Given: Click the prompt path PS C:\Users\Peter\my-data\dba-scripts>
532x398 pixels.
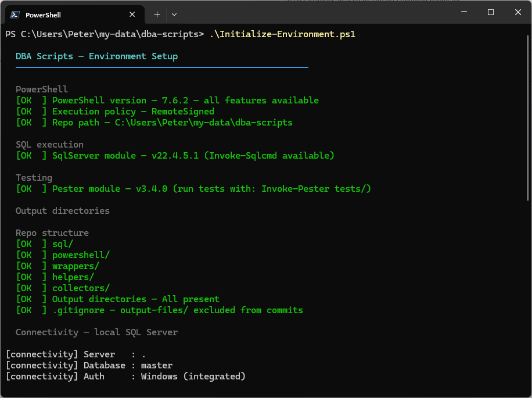Looking at the screenshot, I should coord(105,34).
